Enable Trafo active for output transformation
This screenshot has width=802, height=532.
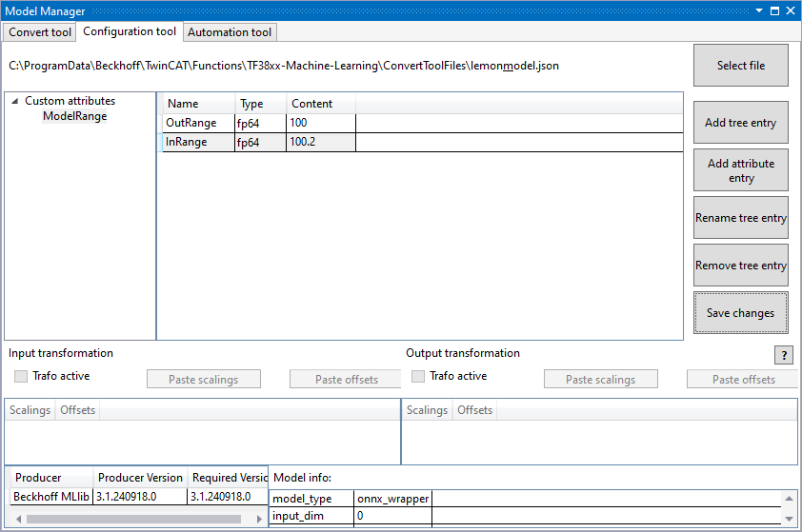coord(418,376)
